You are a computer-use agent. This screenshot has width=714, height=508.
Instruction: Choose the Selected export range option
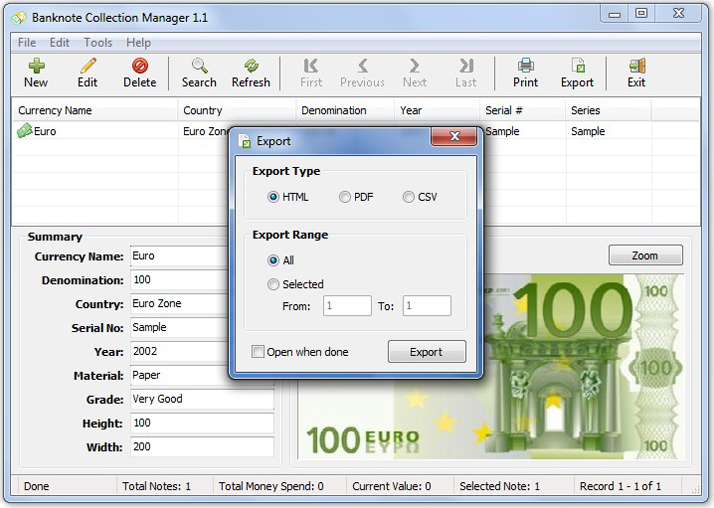tap(273, 285)
